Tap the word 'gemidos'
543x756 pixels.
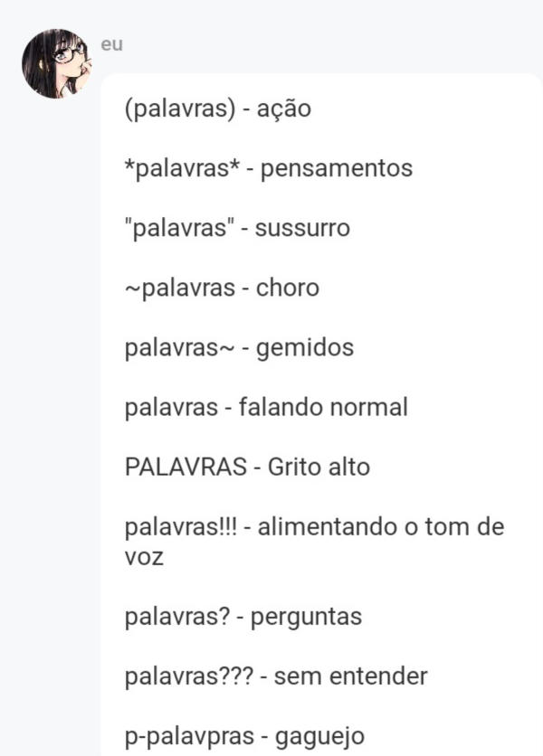(305, 347)
